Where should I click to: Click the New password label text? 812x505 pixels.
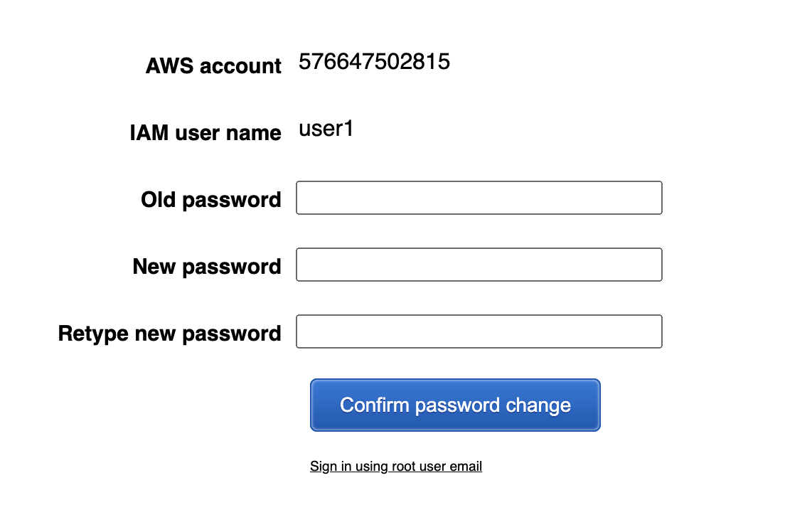click(x=207, y=267)
